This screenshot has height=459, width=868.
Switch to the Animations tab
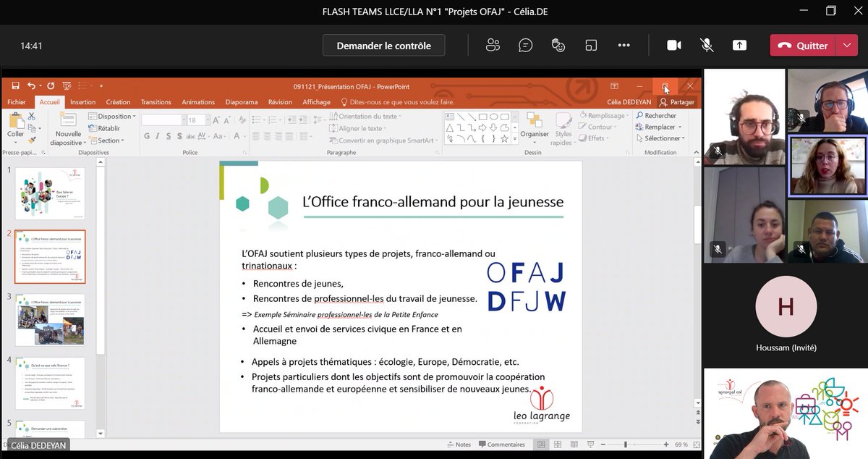pyautogui.click(x=198, y=102)
